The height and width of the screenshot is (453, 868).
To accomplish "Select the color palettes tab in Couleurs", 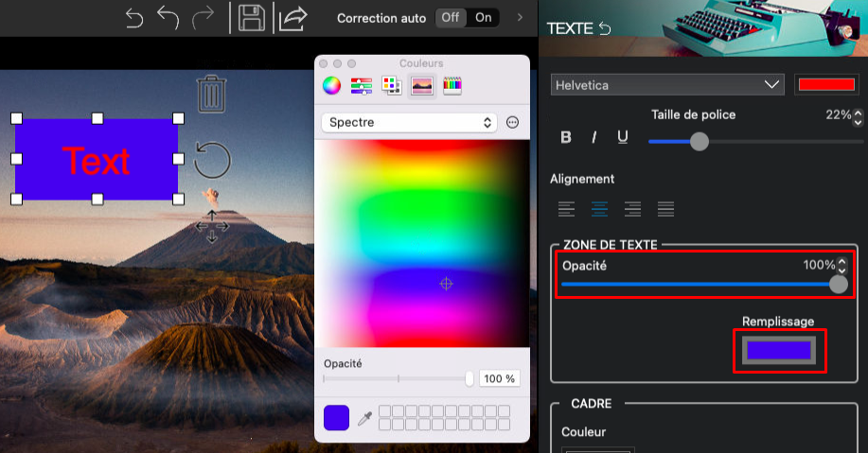I will [x=392, y=86].
